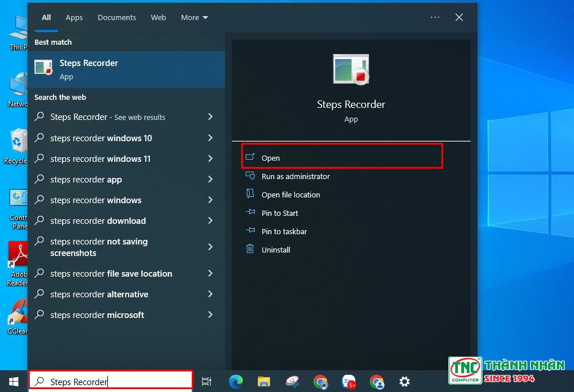Pin Steps Recorder to taskbar
This screenshot has height=392, width=574.
coord(284,231)
